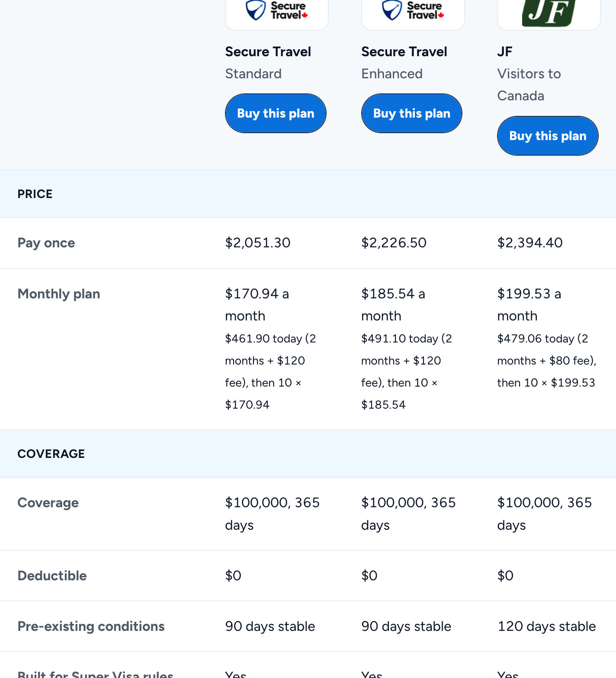This screenshot has width=616, height=678.
Task: Select the "$199.53 a month" price
Action: coord(529,305)
